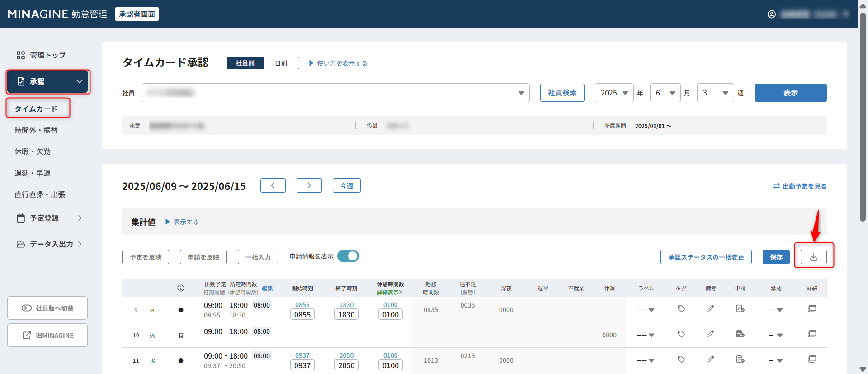Viewport: 868px width, 374px height.
Task: Jump to 今週 current week
Action: pyautogui.click(x=347, y=185)
